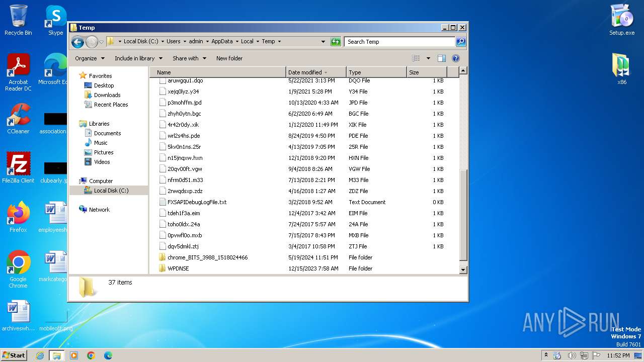Screen dimensions: 644x362
Task: Open the Help question mark icon
Action: (x=456, y=58)
